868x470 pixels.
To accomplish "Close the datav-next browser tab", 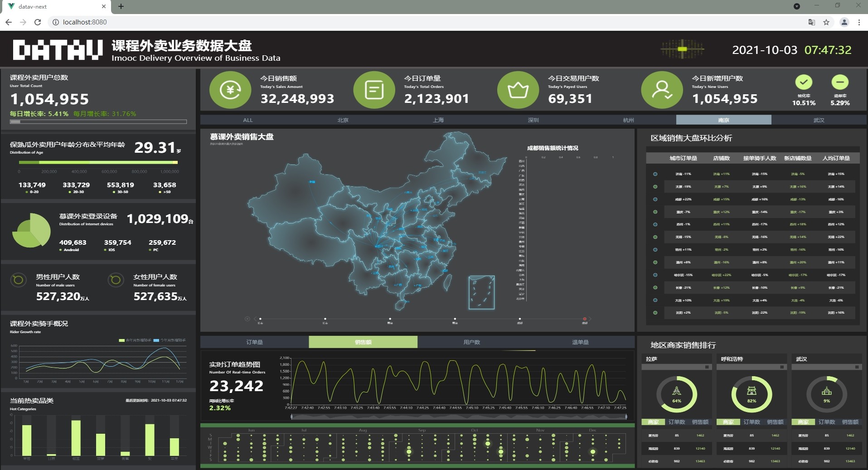I will click(104, 6).
